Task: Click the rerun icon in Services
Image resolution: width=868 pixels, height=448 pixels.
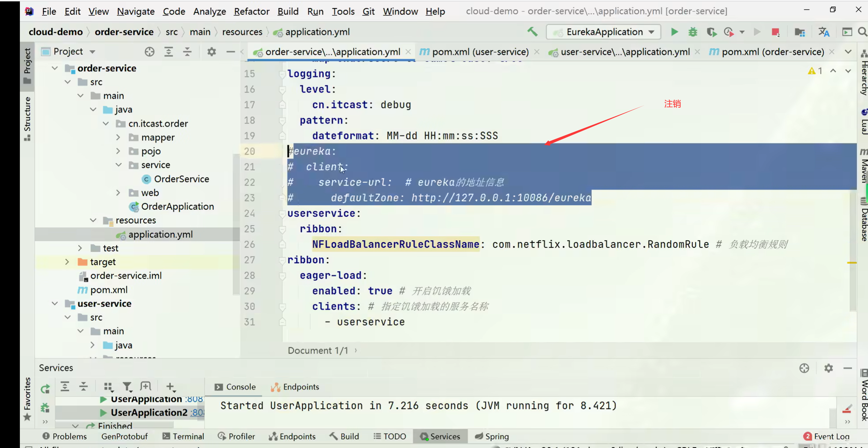Action: pos(45,388)
